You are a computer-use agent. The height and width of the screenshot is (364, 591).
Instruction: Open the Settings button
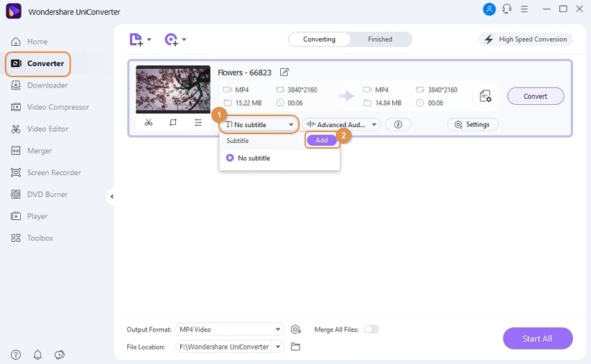pyautogui.click(x=472, y=124)
